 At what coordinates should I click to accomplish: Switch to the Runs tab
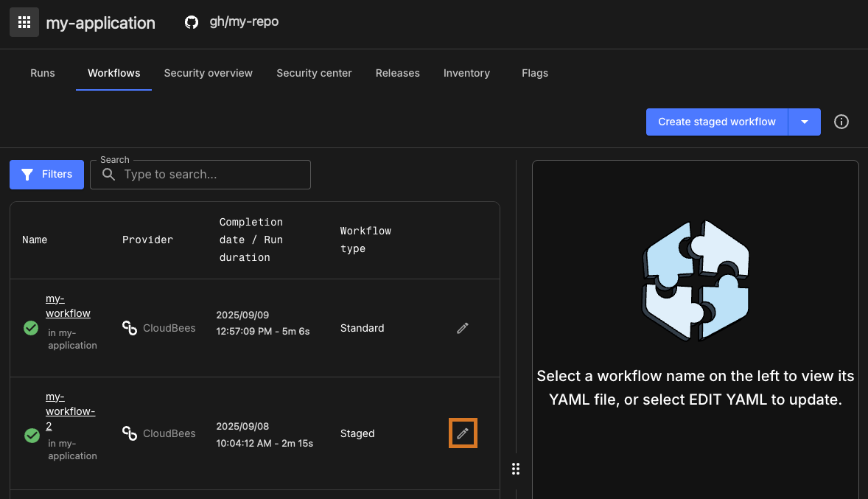click(42, 73)
